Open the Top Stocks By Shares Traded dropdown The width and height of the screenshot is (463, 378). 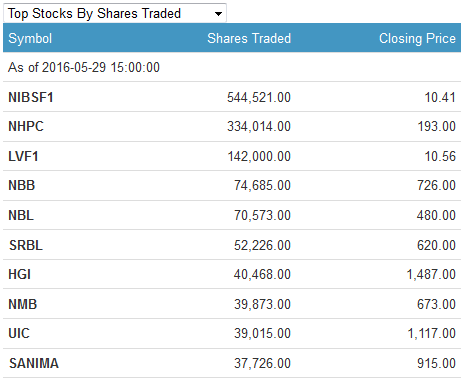pos(115,13)
